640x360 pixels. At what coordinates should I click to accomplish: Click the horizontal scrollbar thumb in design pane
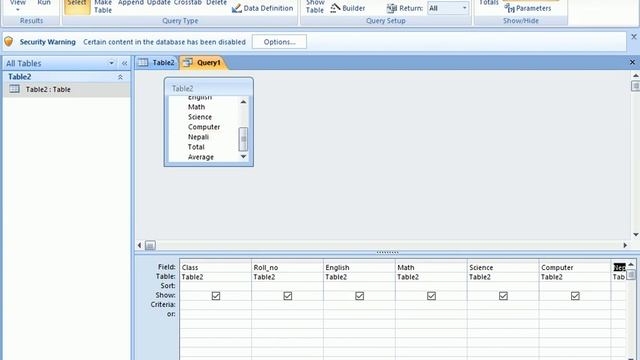point(150,245)
